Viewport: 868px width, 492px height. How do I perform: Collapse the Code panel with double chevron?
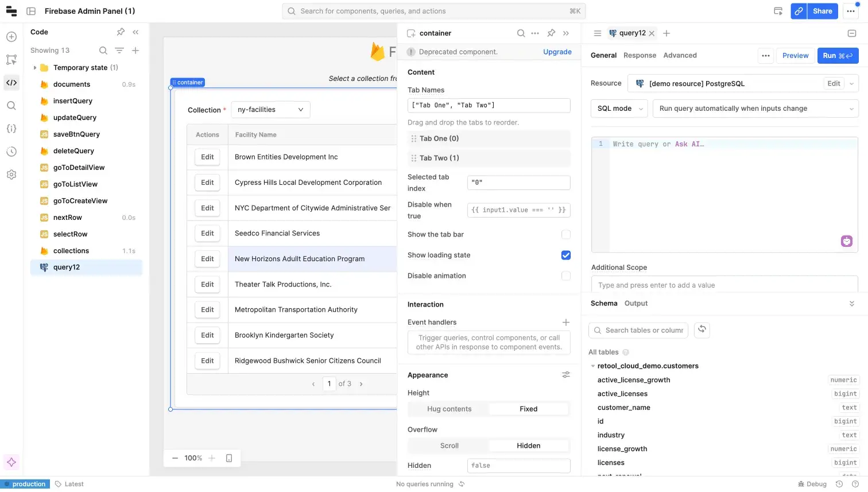coord(135,32)
